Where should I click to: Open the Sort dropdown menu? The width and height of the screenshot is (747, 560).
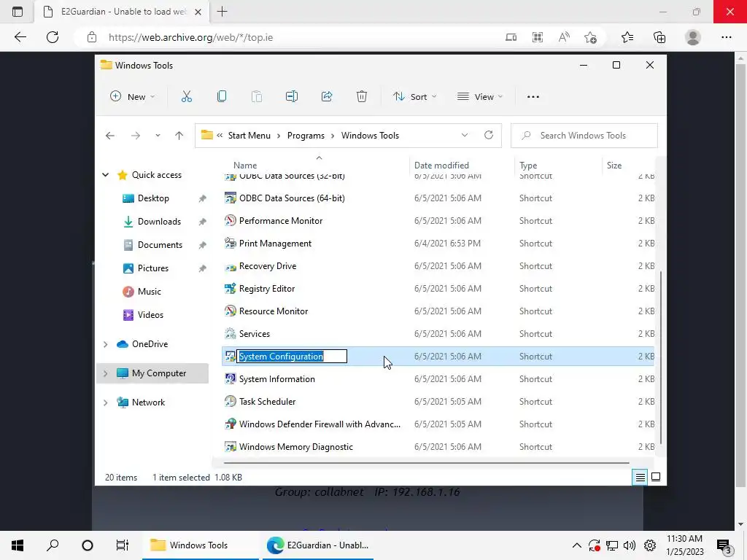(x=414, y=97)
